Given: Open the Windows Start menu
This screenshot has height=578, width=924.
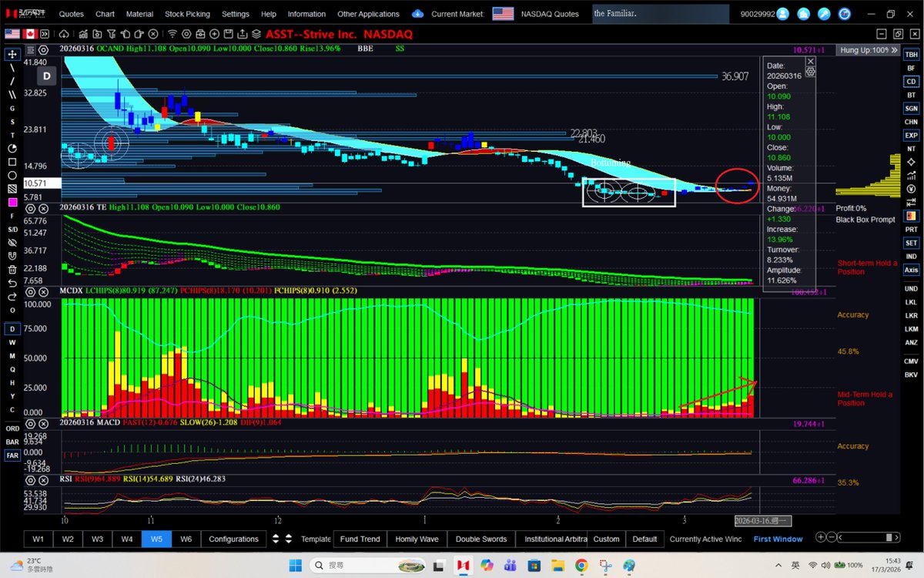Looking at the screenshot, I should [295, 565].
